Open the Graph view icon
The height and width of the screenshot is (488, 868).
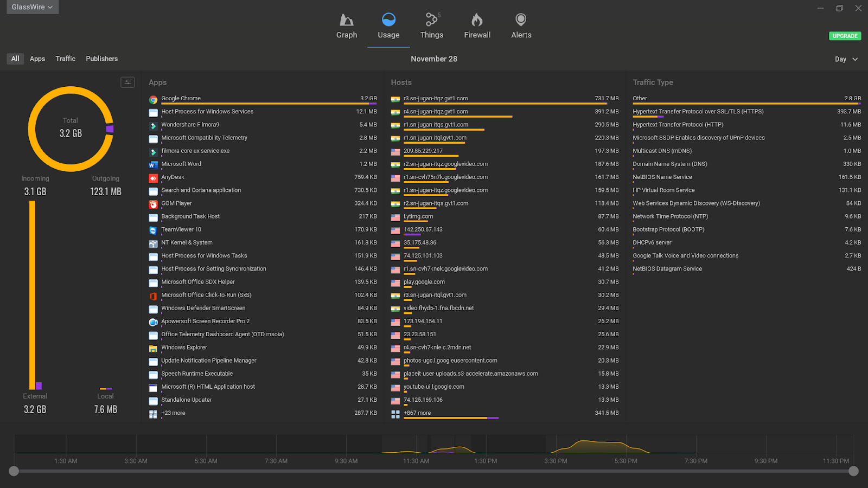coord(347,20)
